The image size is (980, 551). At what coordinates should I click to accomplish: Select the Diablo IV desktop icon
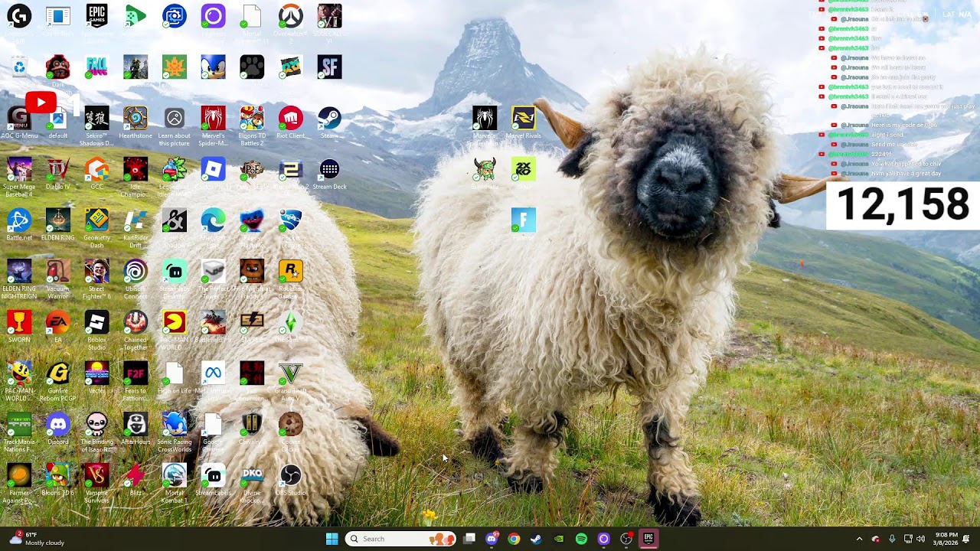tap(57, 174)
